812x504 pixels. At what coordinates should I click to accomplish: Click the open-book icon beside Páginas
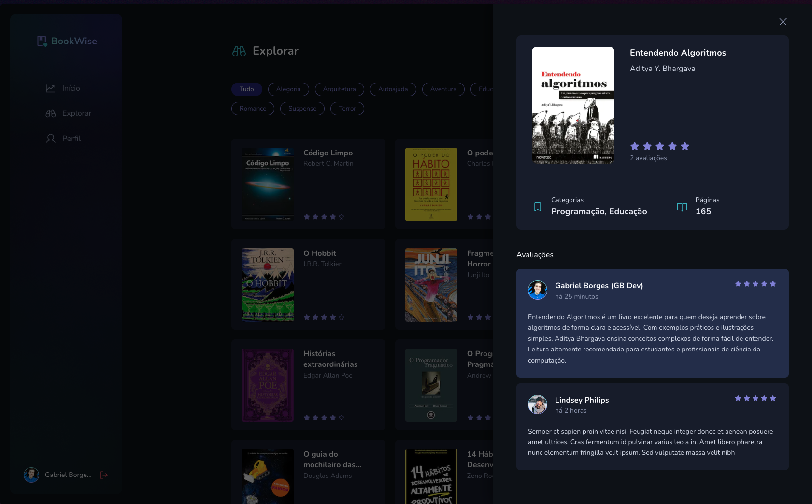tap(682, 207)
